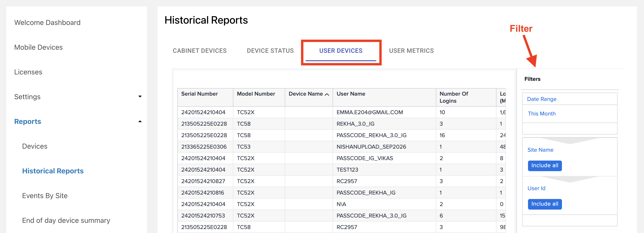
Task: Expand the Settings menu arrow
Action: tap(140, 97)
